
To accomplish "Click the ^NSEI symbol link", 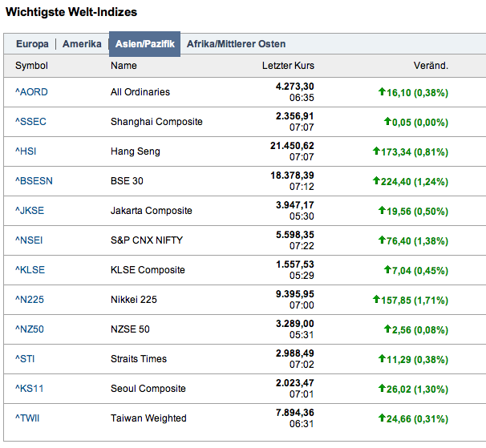I will click(x=30, y=240).
